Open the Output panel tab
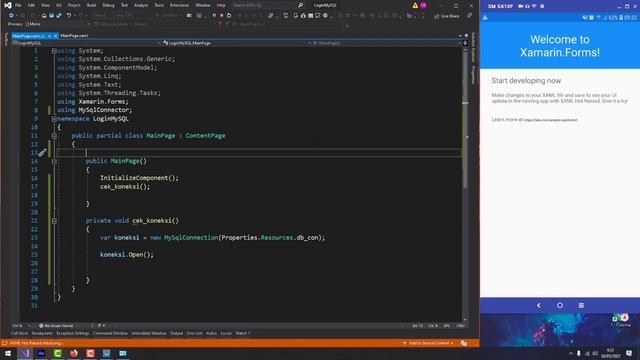The height and width of the screenshot is (360, 640). (x=177, y=333)
